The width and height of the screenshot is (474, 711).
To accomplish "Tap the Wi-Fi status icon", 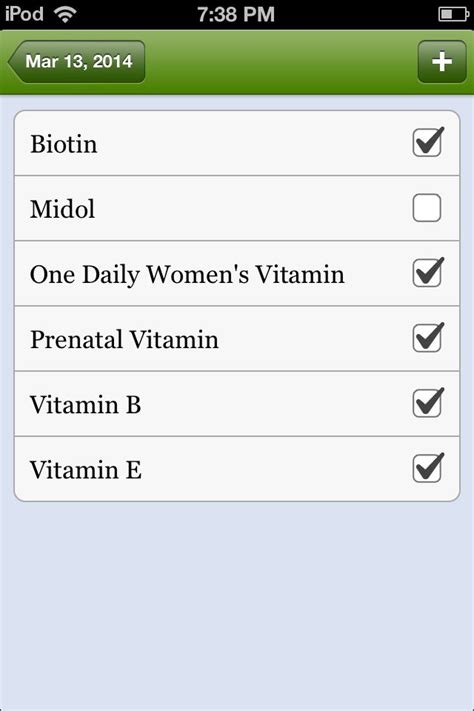I will point(65,15).
